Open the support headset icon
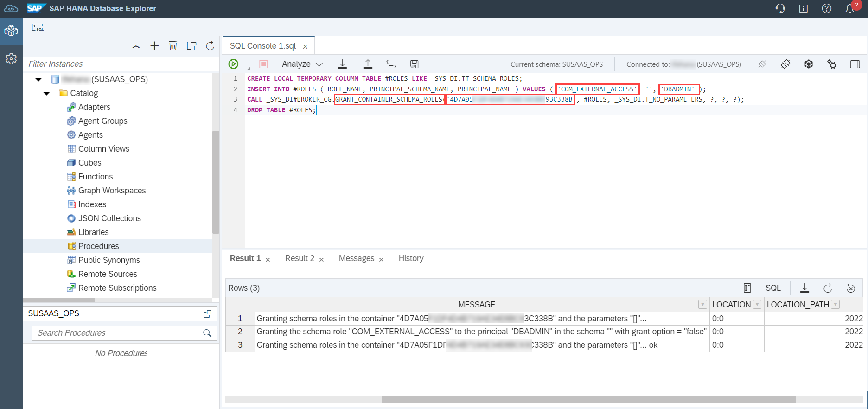The height and width of the screenshot is (409, 868). pos(780,8)
